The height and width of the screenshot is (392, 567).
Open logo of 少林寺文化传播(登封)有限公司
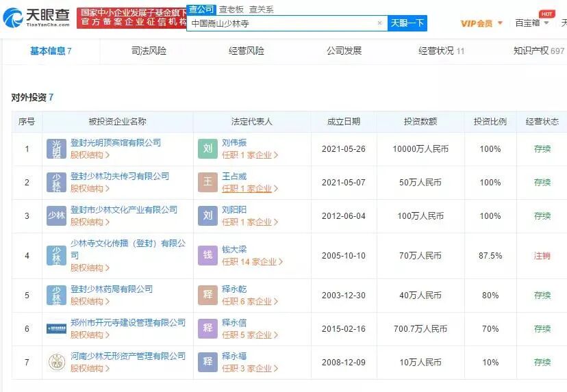(56, 255)
